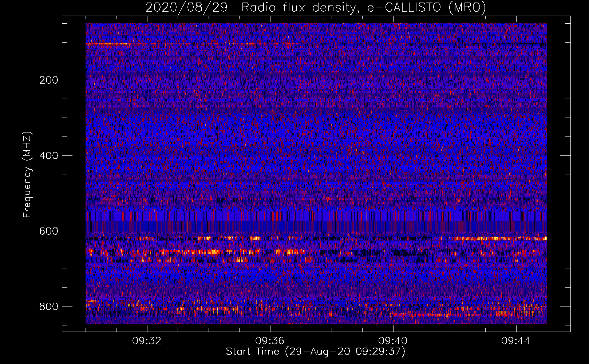Click the 'Start Time (29-Aug-20 09:29:37)' label

click(316, 352)
